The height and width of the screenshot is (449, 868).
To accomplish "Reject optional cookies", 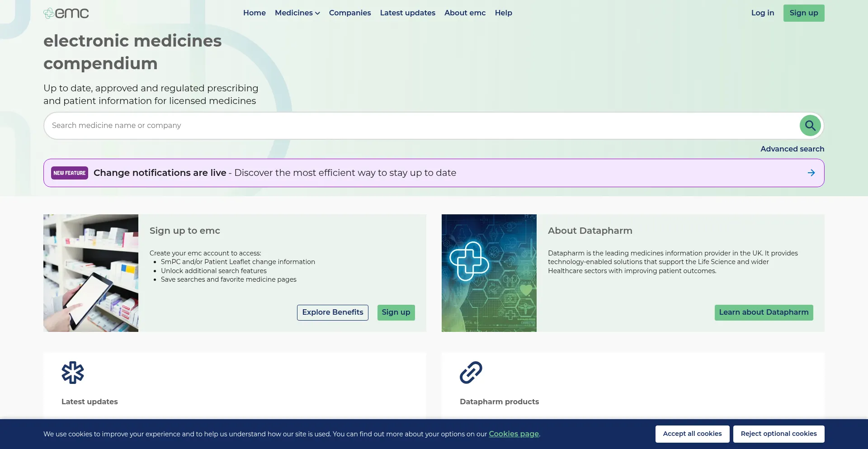I will pos(779,434).
